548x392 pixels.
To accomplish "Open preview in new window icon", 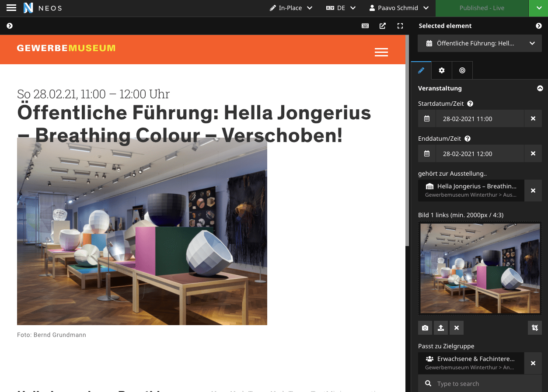I will click(383, 26).
